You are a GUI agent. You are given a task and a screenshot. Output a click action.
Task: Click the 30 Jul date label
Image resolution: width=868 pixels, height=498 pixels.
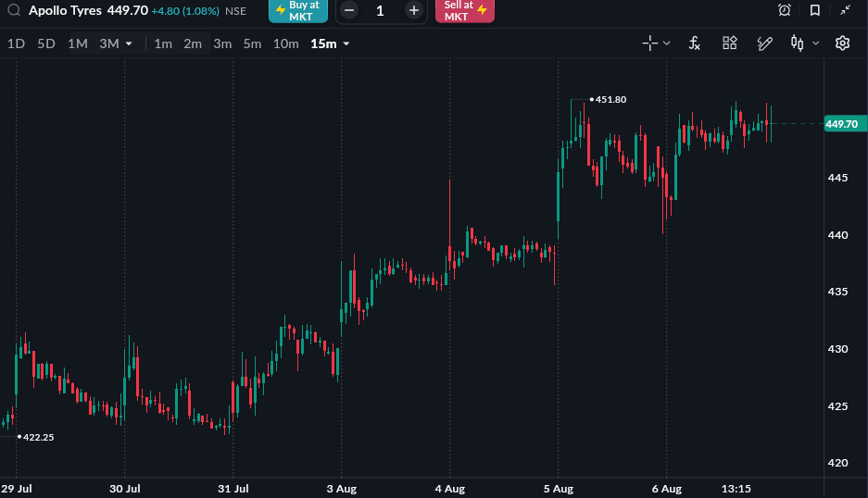[124, 489]
